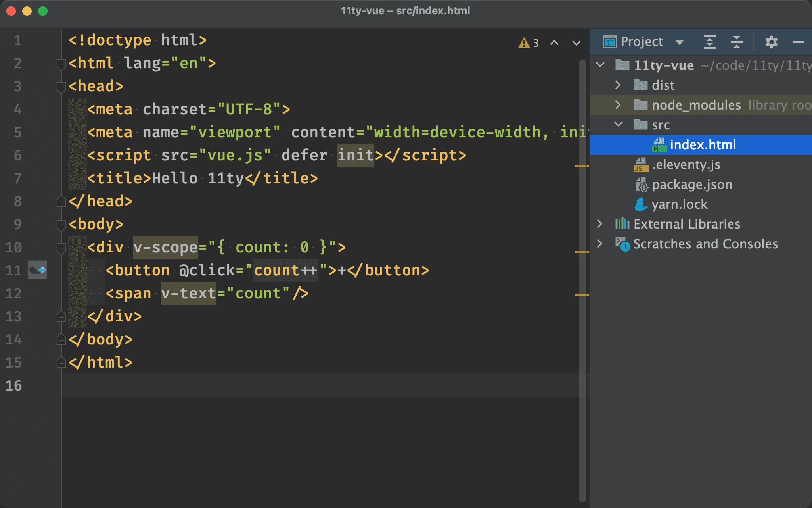Fold the closing body tag on line 14

pyautogui.click(x=61, y=339)
